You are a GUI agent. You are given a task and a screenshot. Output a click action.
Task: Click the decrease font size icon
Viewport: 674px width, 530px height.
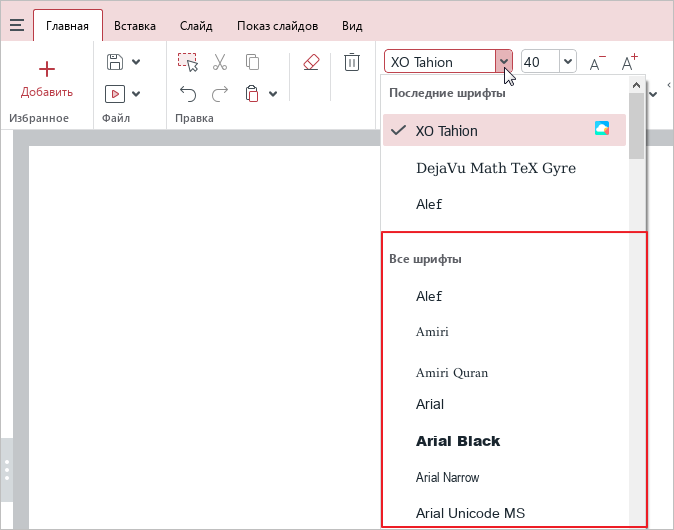[597, 63]
